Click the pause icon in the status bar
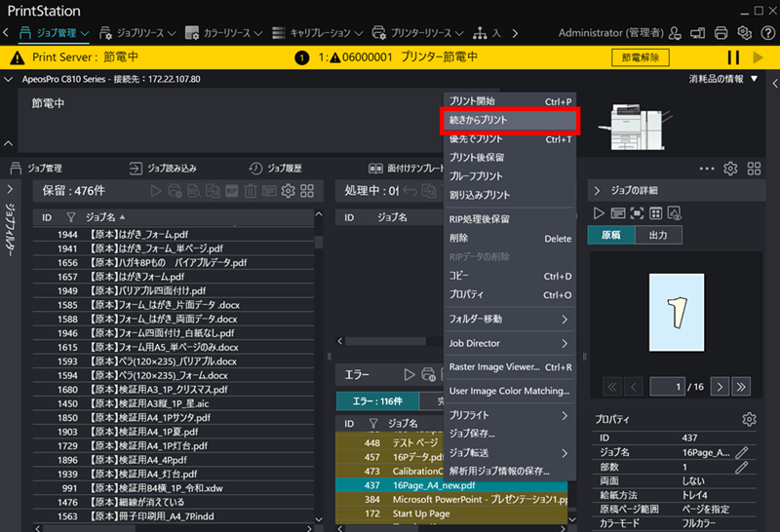Image resolution: width=780 pixels, height=532 pixels. tap(733, 57)
